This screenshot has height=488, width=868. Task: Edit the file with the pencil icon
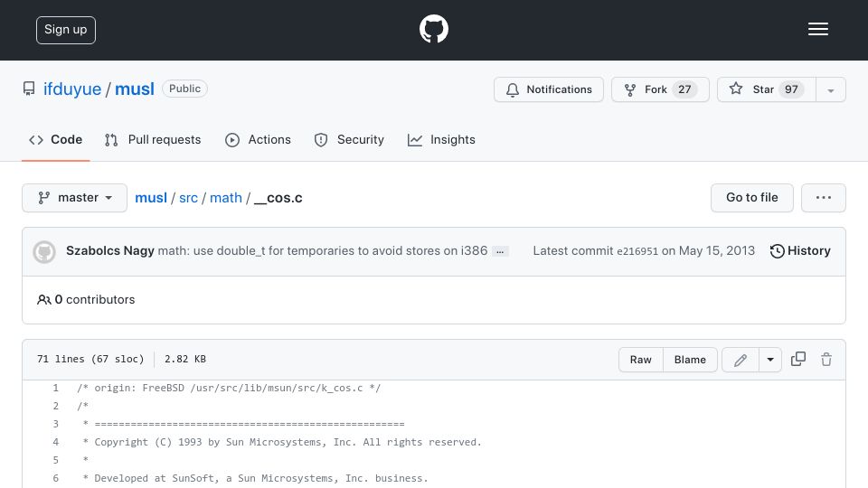[741, 360]
